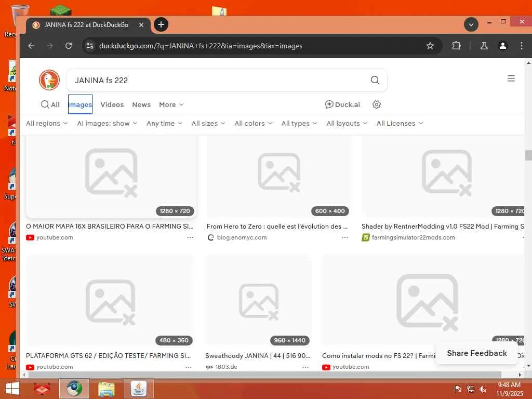
Task: Reload the page
Action: (x=69, y=46)
